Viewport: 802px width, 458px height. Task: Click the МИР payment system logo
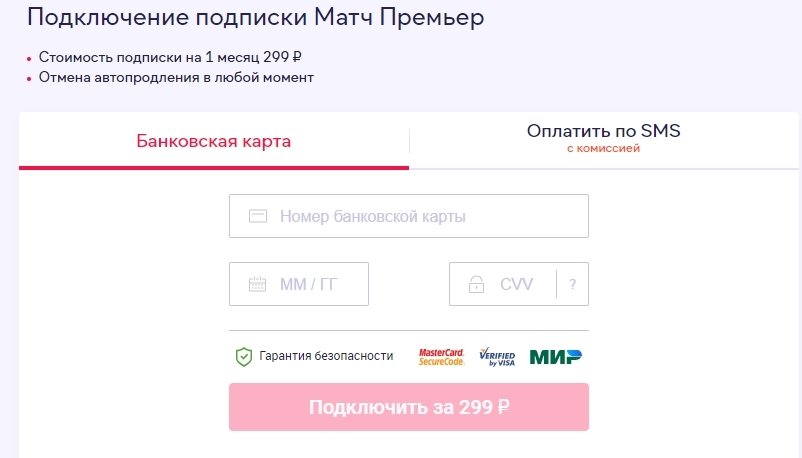pos(555,356)
